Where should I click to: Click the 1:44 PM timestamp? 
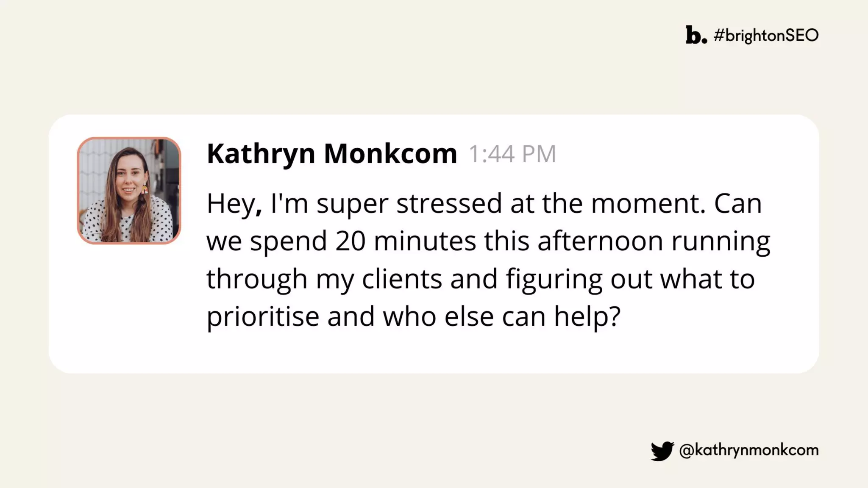point(512,154)
